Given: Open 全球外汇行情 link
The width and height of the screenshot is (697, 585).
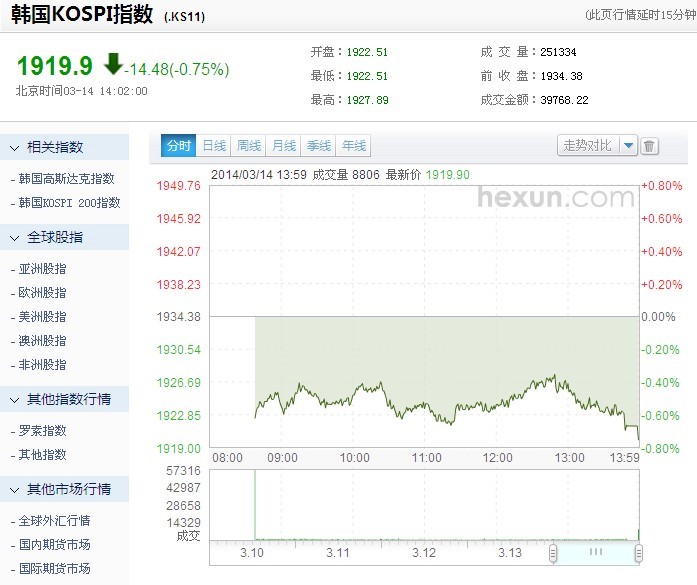Looking at the screenshot, I should click(x=54, y=521).
